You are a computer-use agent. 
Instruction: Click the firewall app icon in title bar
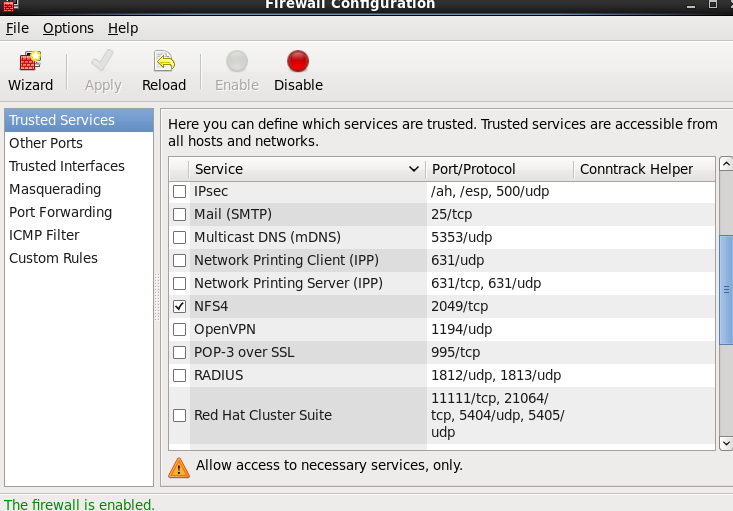(x=10, y=4)
